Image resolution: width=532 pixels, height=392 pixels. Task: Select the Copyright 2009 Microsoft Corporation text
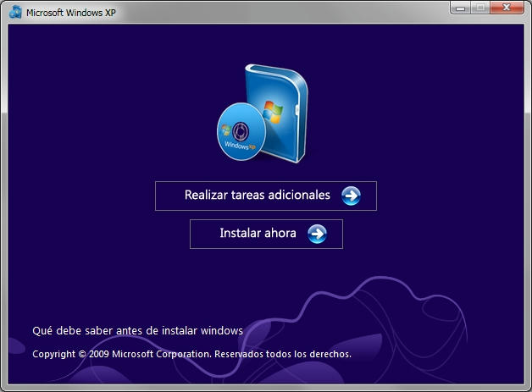pos(191,354)
